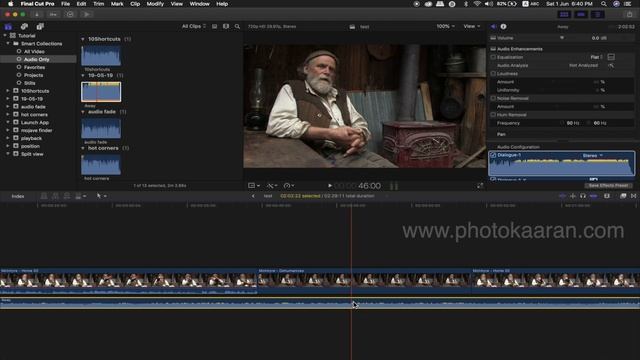
Task: Select the Projects smart collection
Action: 33,75
